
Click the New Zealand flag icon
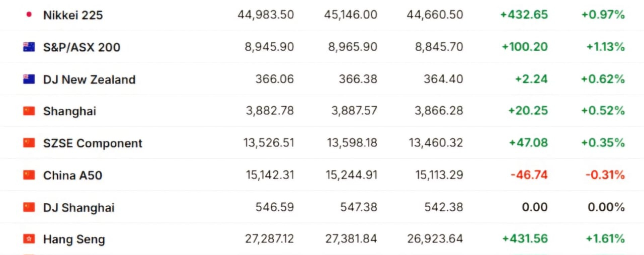coord(29,79)
